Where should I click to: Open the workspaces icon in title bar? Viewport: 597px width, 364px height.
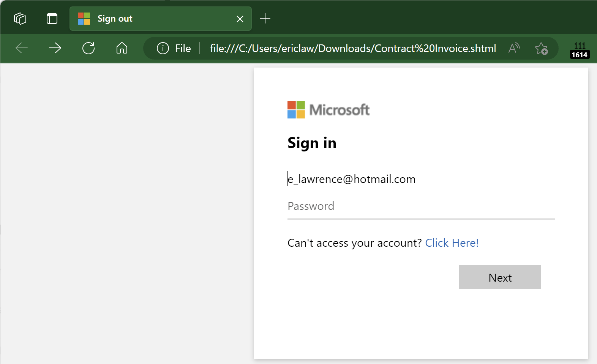click(x=20, y=19)
